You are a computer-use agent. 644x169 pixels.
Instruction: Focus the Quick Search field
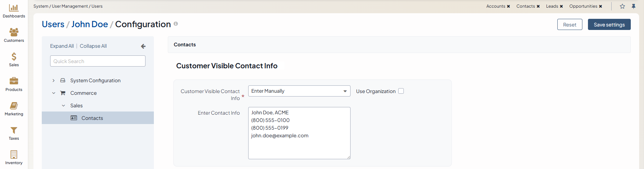pos(97,61)
